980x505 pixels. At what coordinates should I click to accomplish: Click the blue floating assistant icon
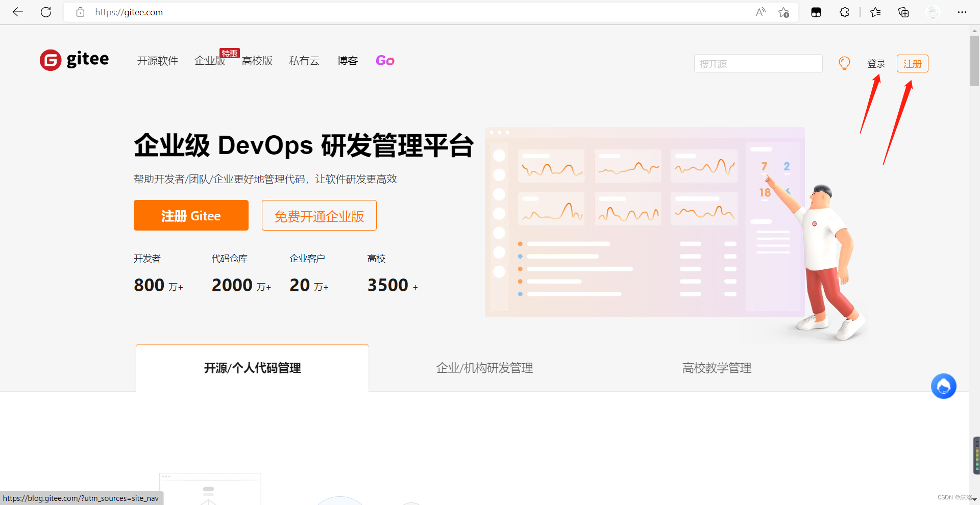pyautogui.click(x=943, y=386)
